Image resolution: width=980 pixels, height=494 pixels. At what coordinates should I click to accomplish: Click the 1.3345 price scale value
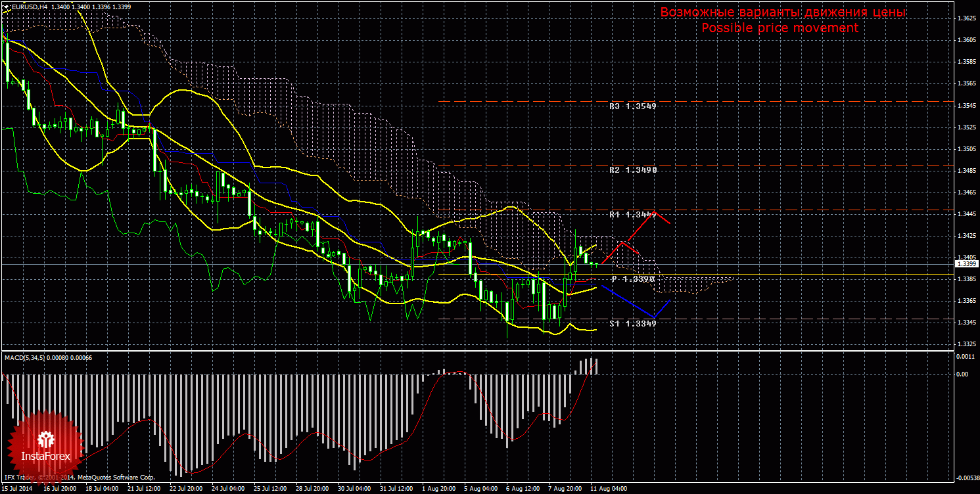(x=966, y=323)
